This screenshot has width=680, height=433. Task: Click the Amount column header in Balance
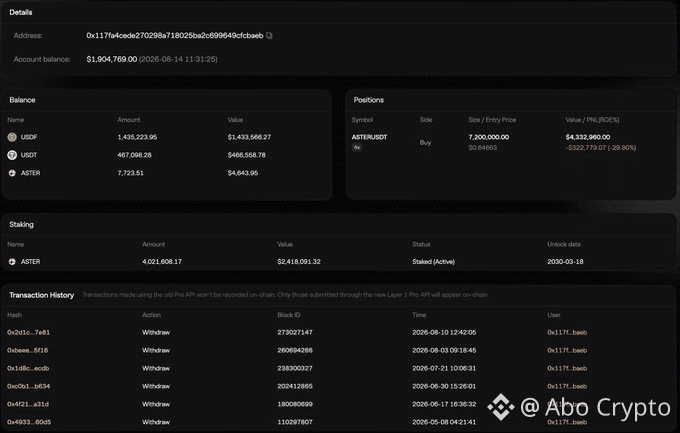pos(129,120)
